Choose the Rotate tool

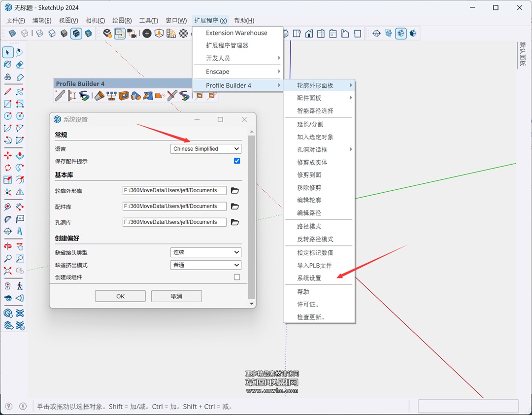tap(8, 168)
